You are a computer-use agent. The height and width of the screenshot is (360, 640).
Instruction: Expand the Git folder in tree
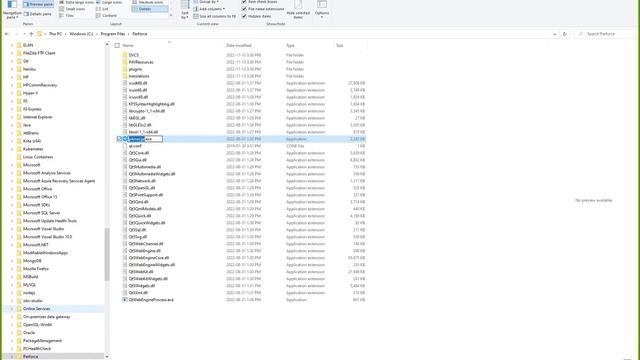pyautogui.click(x=12, y=61)
